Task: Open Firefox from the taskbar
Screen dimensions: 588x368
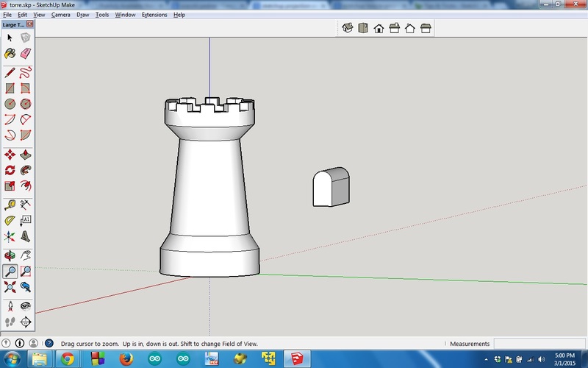Action: point(126,358)
